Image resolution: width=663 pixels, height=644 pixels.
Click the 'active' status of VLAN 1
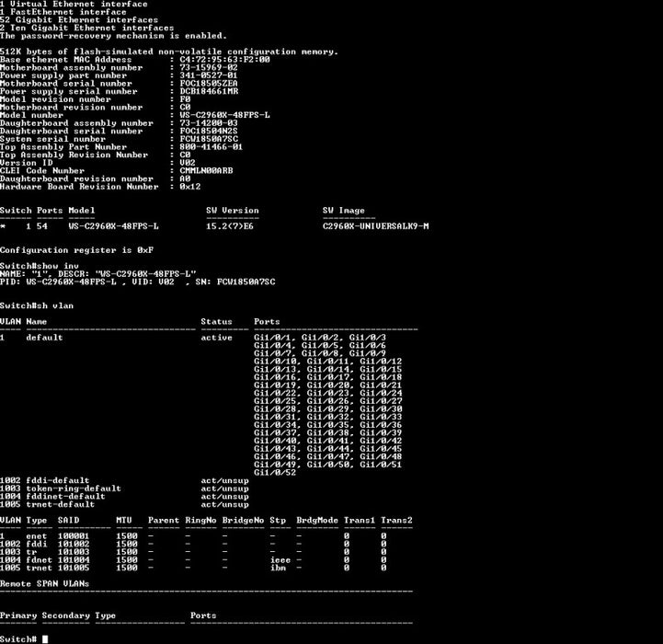pos(216,338)
